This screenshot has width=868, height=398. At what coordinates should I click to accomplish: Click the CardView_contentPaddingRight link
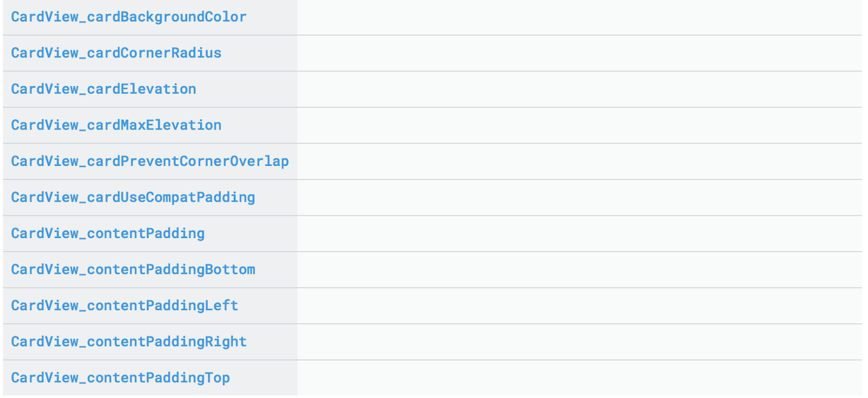tap(129, 342)
